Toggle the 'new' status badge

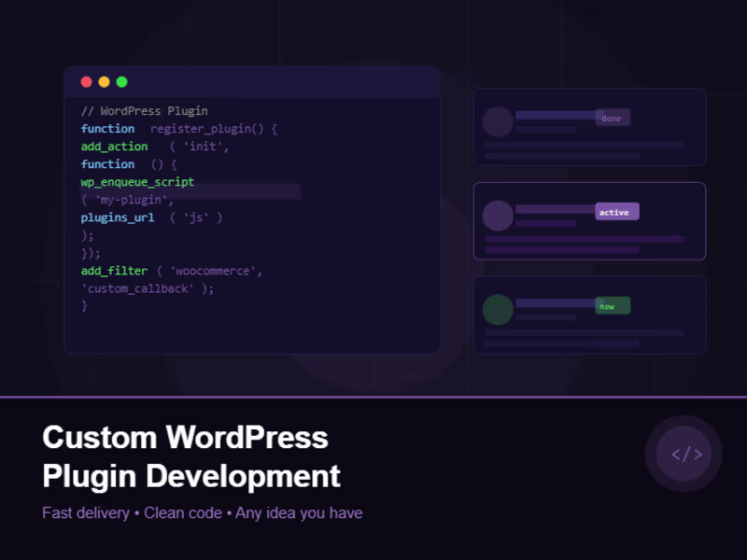tap(613, 305)
